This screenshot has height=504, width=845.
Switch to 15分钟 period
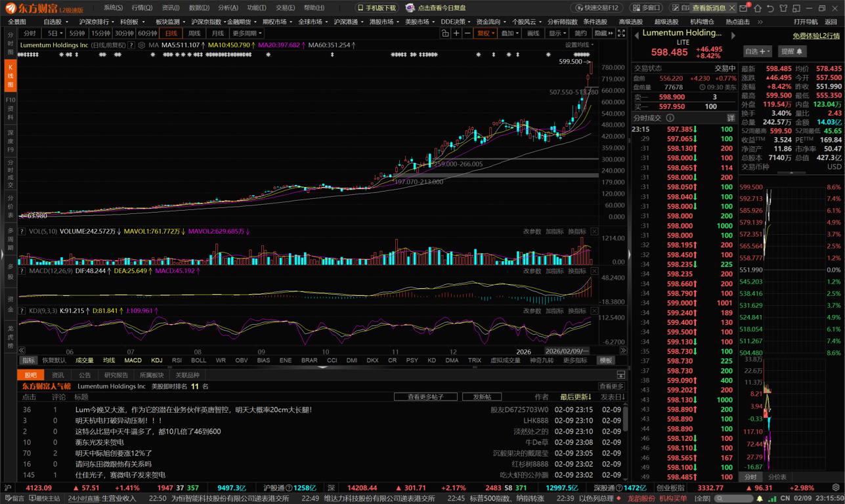100,33
